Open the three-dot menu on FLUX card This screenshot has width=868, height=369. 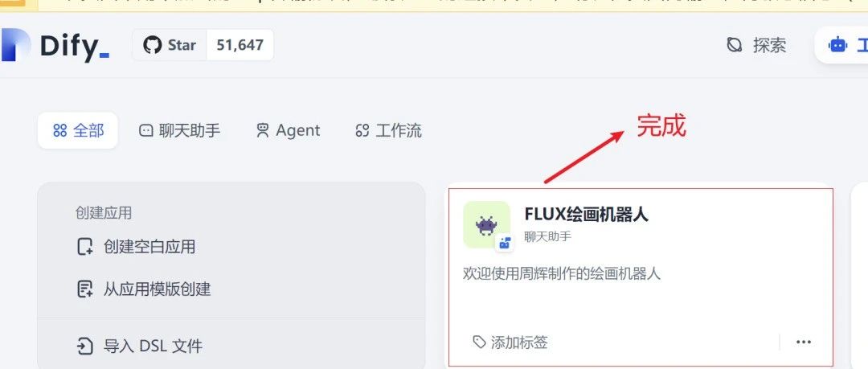[x=804, y=342]
